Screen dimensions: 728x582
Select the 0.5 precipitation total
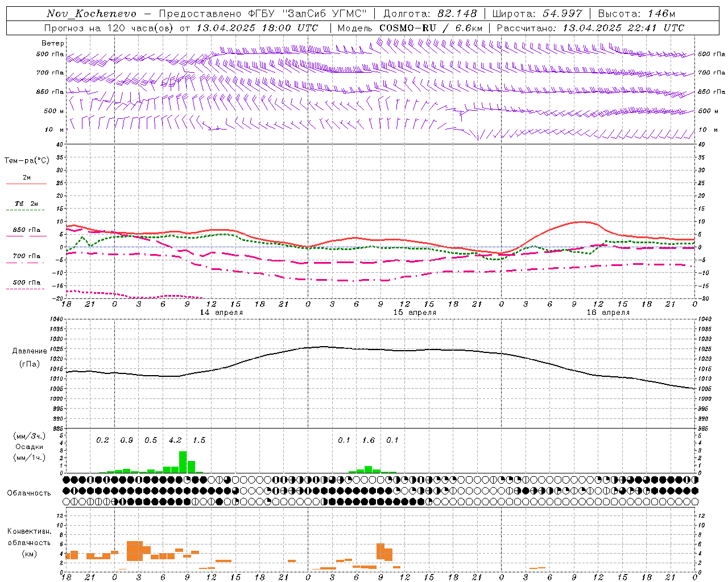click(x=151, y=440)
